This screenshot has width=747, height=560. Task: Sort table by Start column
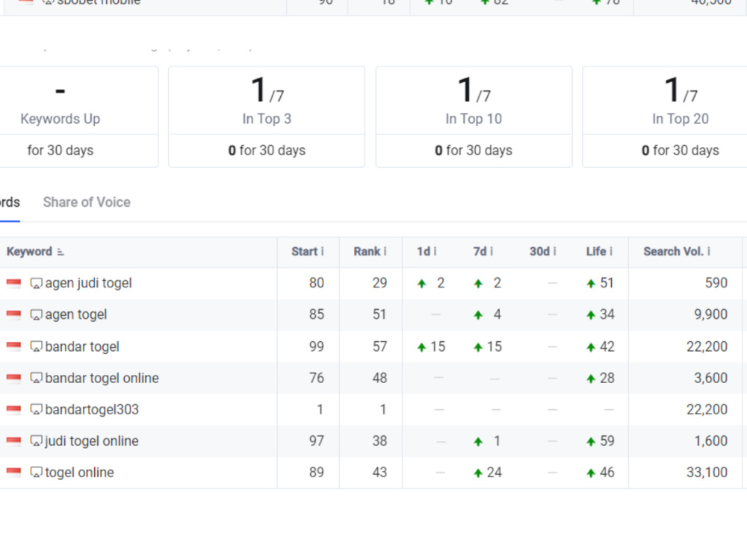click(305, 252)
